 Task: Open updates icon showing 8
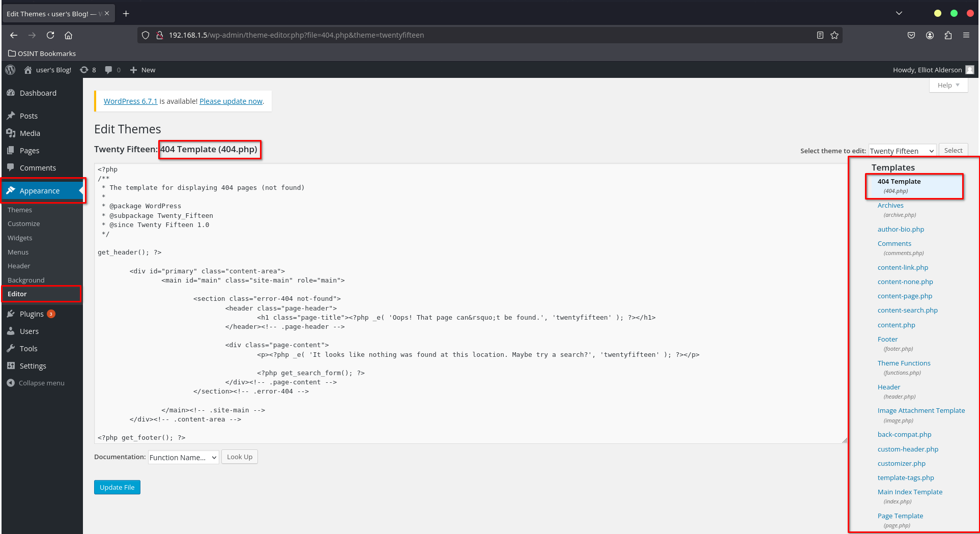88,70
